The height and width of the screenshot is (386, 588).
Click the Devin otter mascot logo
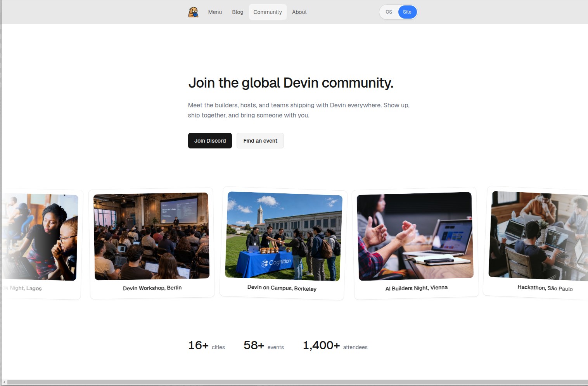pos(193,12)
